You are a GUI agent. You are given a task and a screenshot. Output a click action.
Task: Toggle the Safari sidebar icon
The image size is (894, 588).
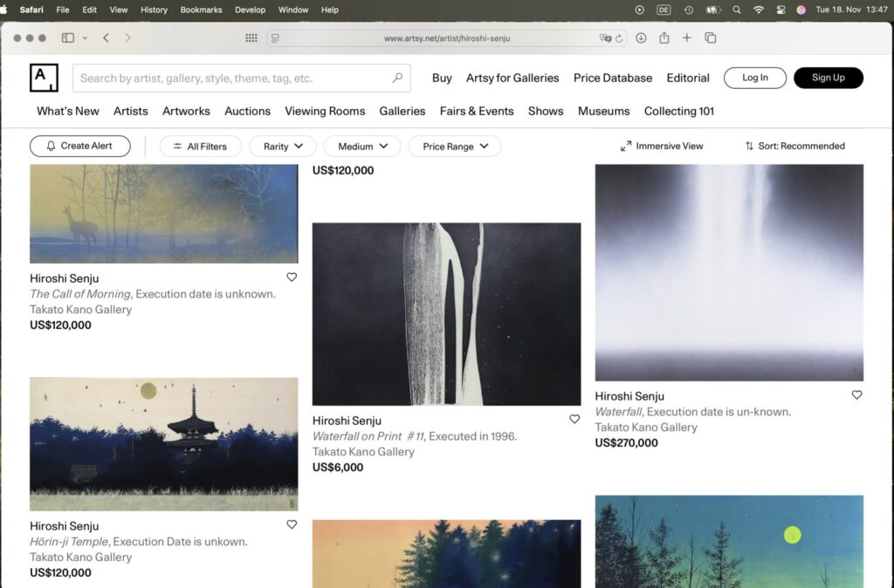68,38
